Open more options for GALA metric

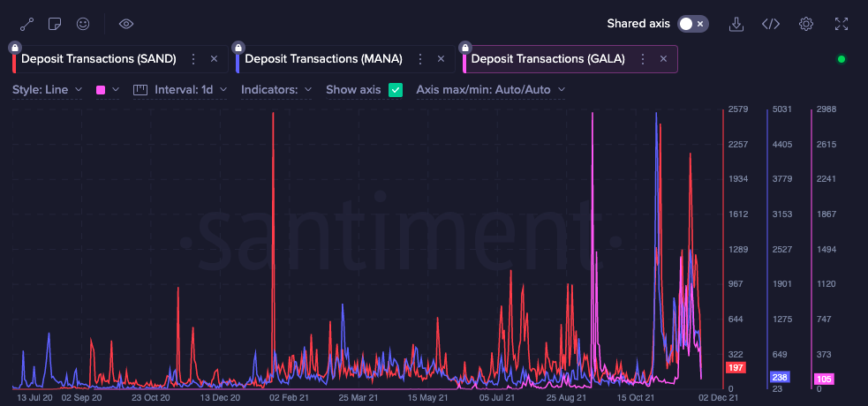coord(643,59)
